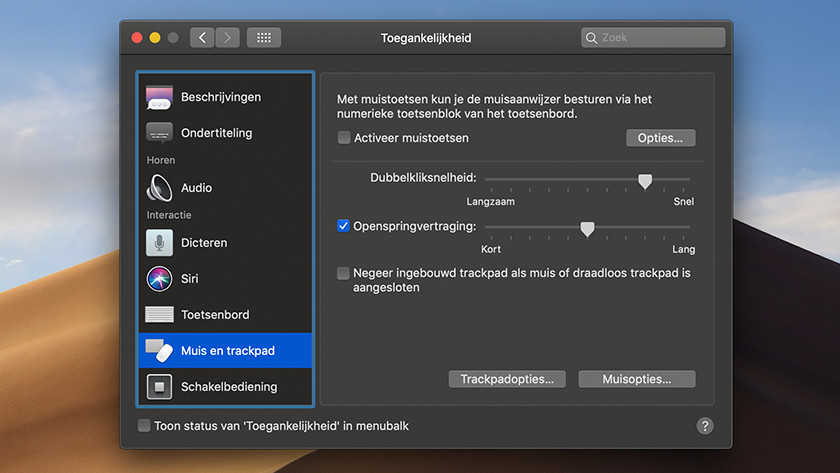
Task: Tick Negeer ingebouwd trackpad checkbox
Action: (343, 273)
